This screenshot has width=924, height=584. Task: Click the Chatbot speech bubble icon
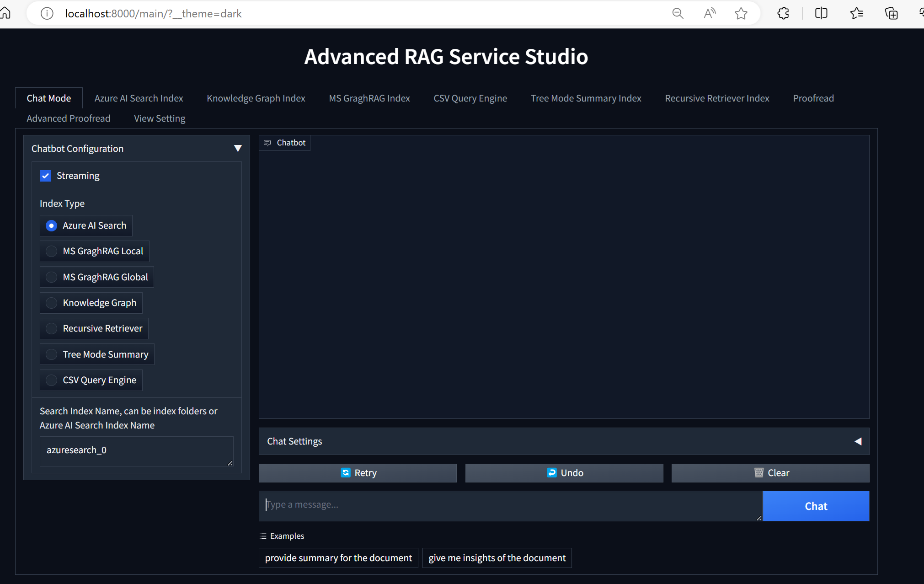pyautogui.click(x=267, y=143)
